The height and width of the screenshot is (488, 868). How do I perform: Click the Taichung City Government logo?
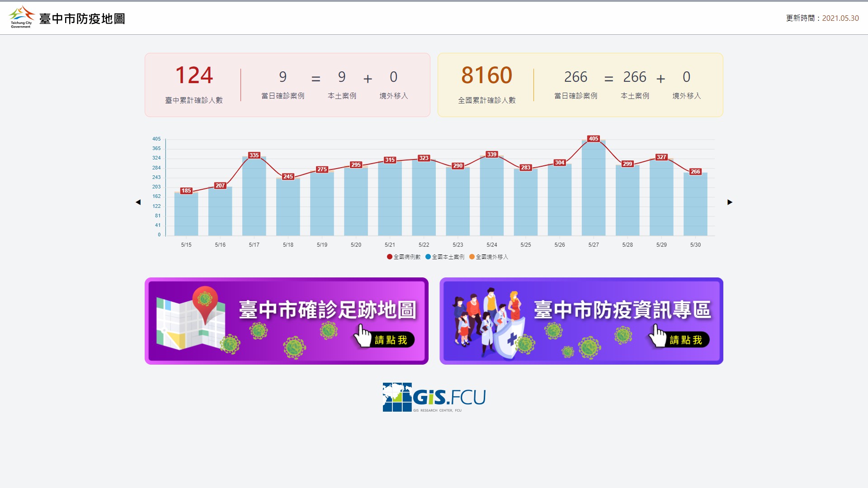coord(21,17)
